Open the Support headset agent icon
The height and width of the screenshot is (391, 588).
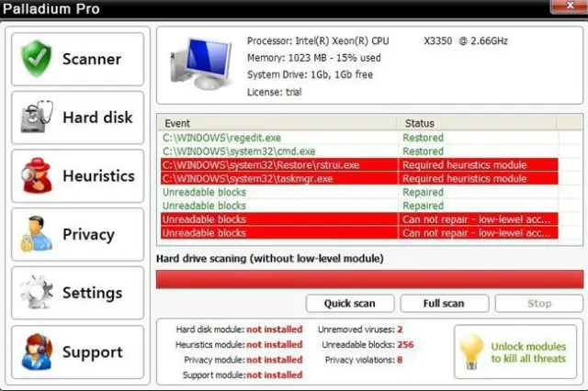pos(37,352)
